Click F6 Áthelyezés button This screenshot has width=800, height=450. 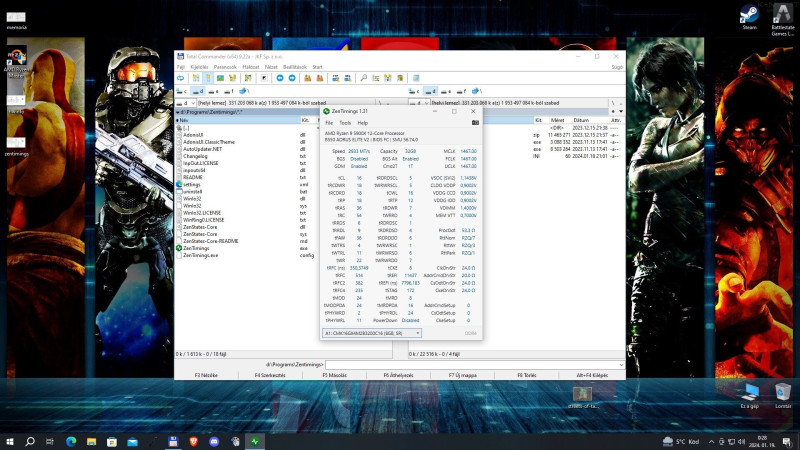click(x=398, y=375)
